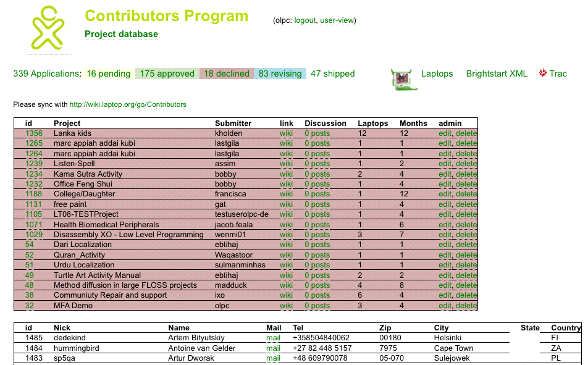Open the wiki.laptop.org Contributors URL
The width and height of the screenshot is (588, 365).
tap(128, 104)
